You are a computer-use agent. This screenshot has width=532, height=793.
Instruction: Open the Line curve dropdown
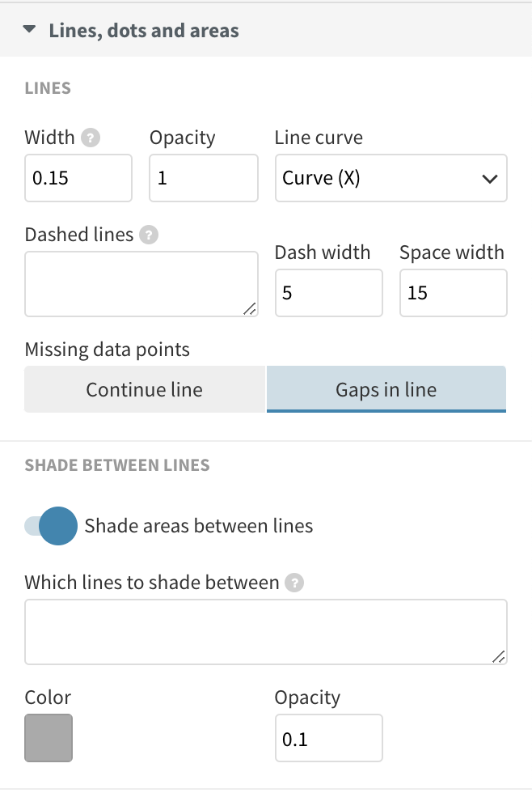391,178
